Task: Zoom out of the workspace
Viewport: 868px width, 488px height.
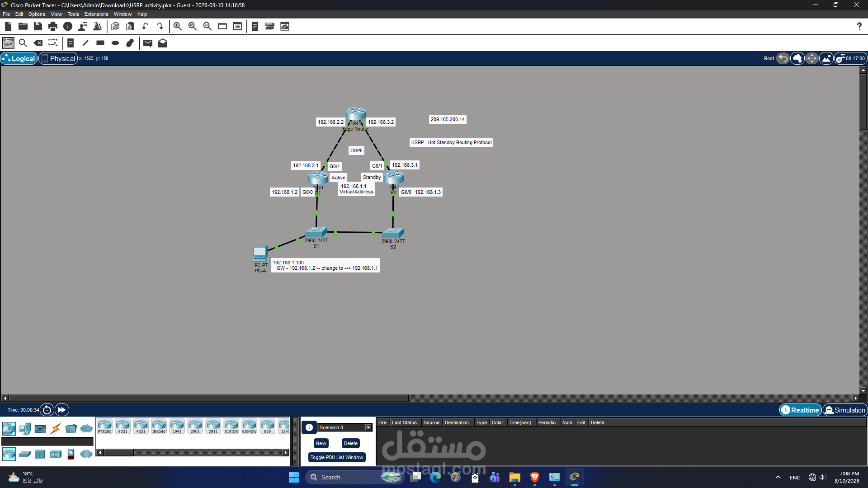Action: (208, 26)
